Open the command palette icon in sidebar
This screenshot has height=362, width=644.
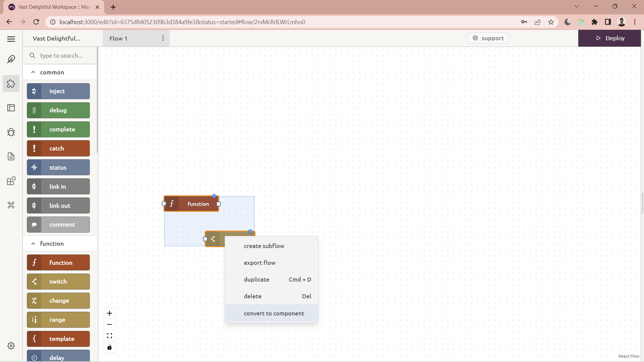11,205
